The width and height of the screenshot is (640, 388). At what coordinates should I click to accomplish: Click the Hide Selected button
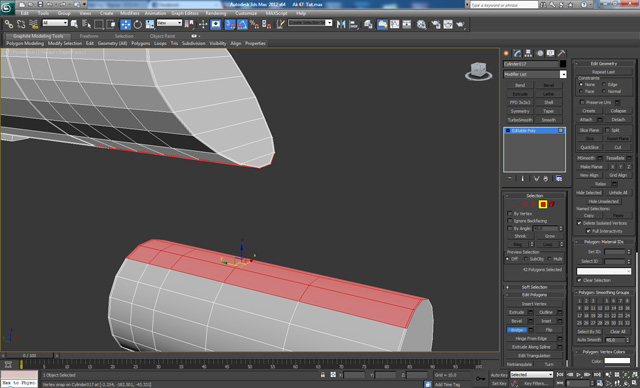click(x=589, y=193)
